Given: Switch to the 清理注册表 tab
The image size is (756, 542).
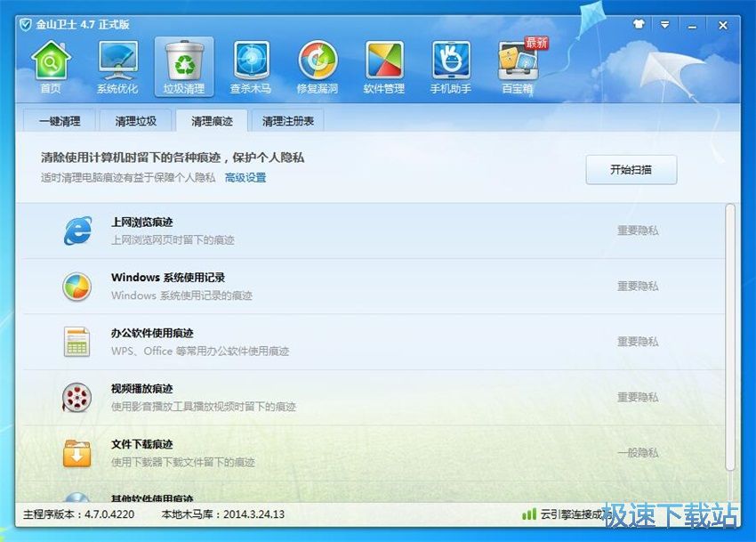Looking at the screenshot, I should pyautogui.click(x=288, y=121).
